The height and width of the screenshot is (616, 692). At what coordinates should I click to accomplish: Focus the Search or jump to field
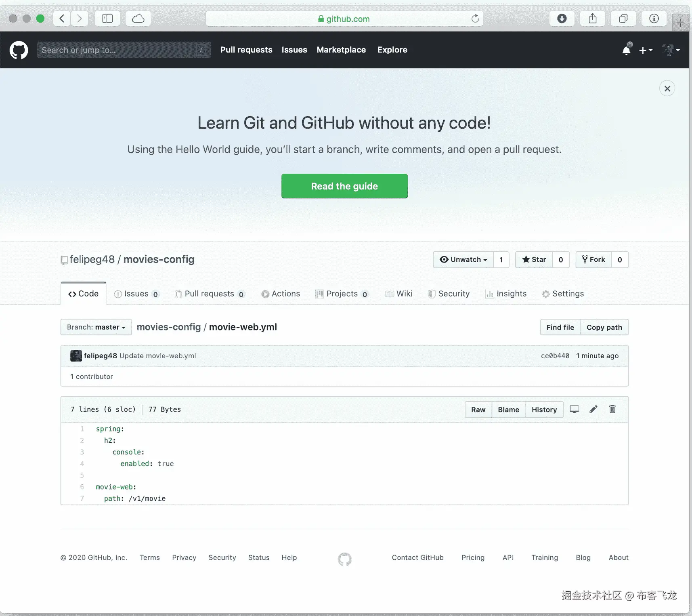pyautogui.click(x=124, y=50)
